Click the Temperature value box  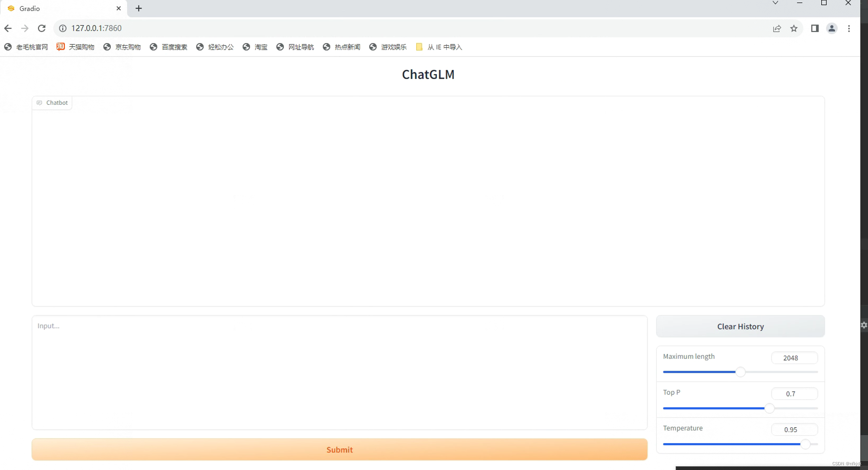click(794, 430)
